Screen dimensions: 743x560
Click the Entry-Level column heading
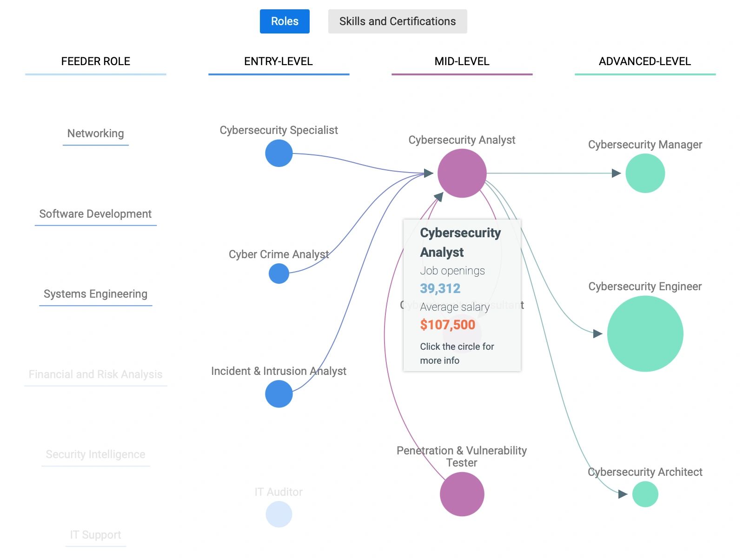279,61
